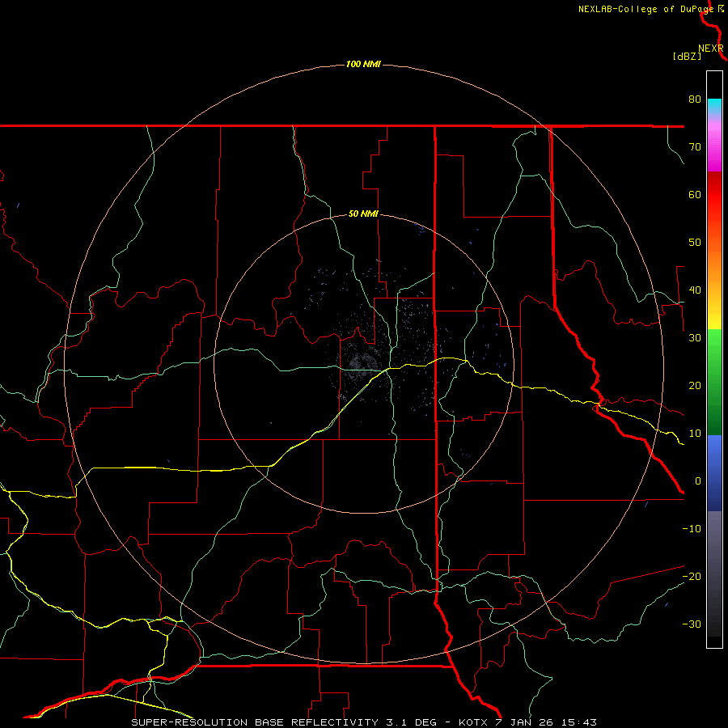Click the blue segment of the color scale
Viewport: 728px width, 728px height.
click(x=714, y=472)
